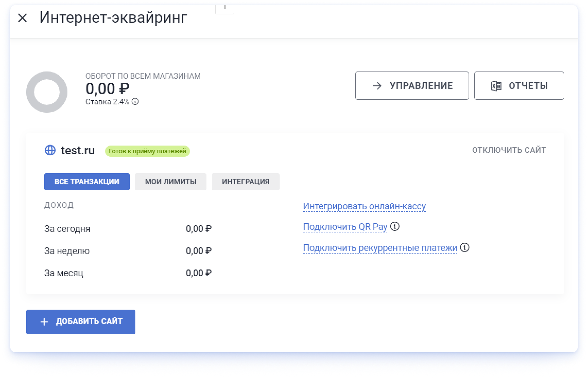Click the 'За месяц' income row

128,273
